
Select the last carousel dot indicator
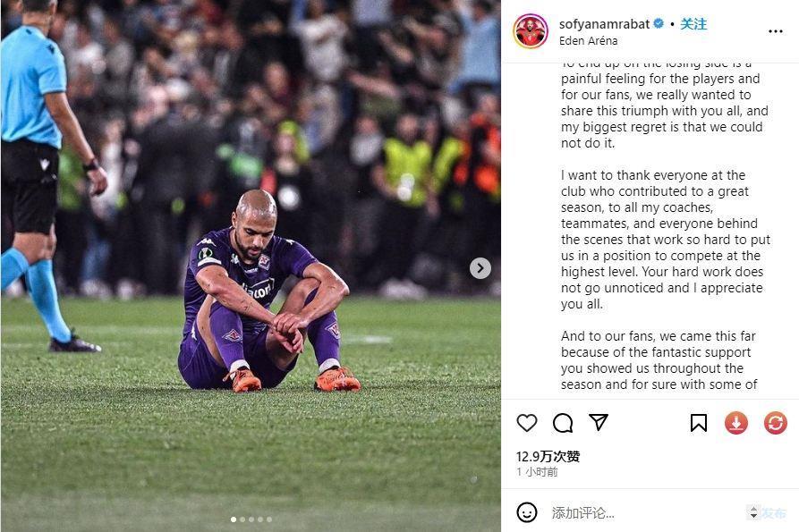[269, 519]
